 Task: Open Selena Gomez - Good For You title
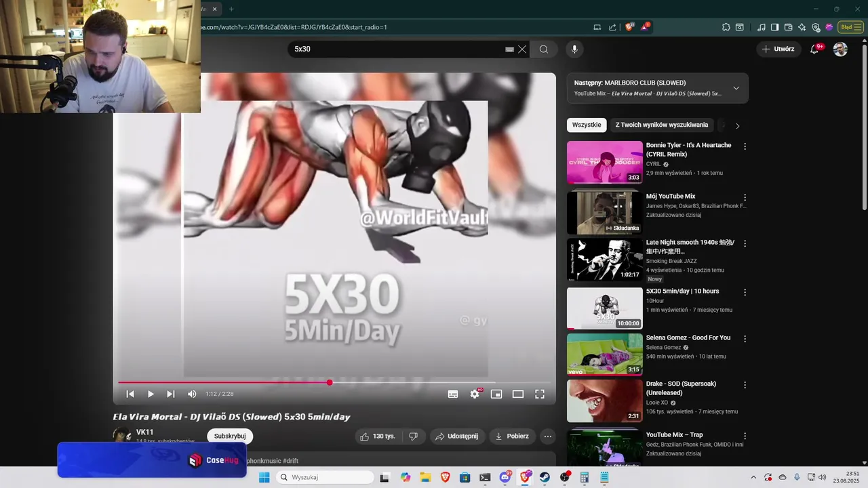(688, 338)
